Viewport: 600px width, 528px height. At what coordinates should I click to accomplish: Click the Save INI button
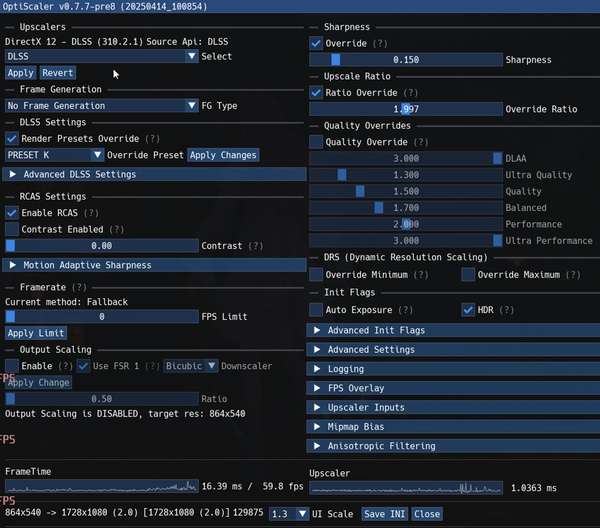coord(384,513)
